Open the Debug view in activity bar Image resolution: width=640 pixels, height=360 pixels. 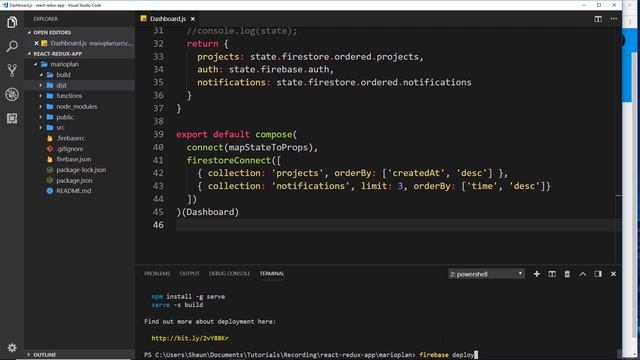(12, 94)
